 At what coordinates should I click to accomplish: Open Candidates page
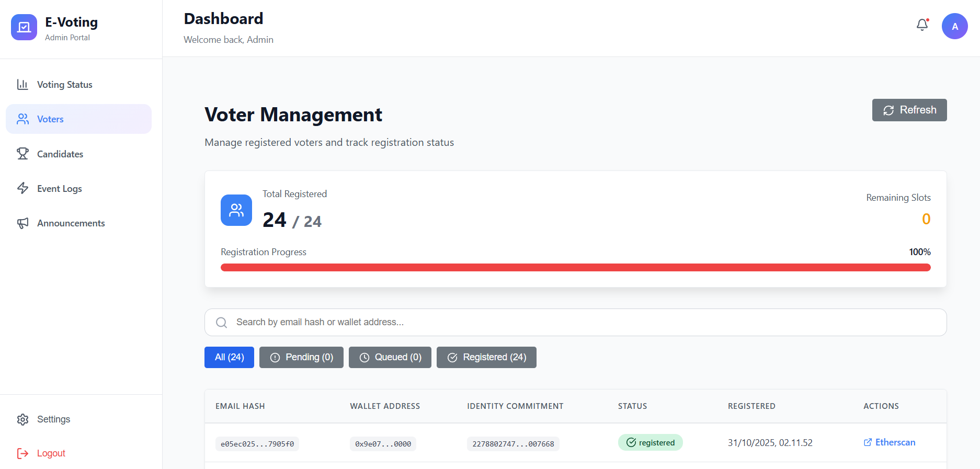point(78,154)
